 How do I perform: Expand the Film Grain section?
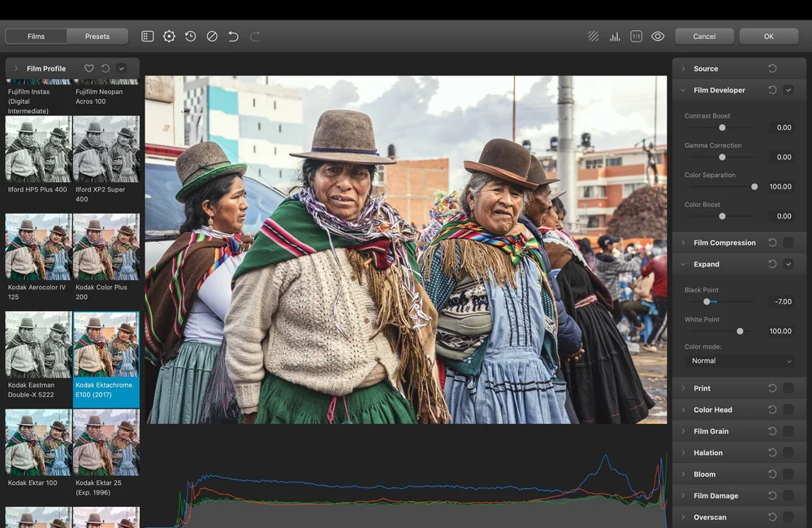click(x=683, y=431)
